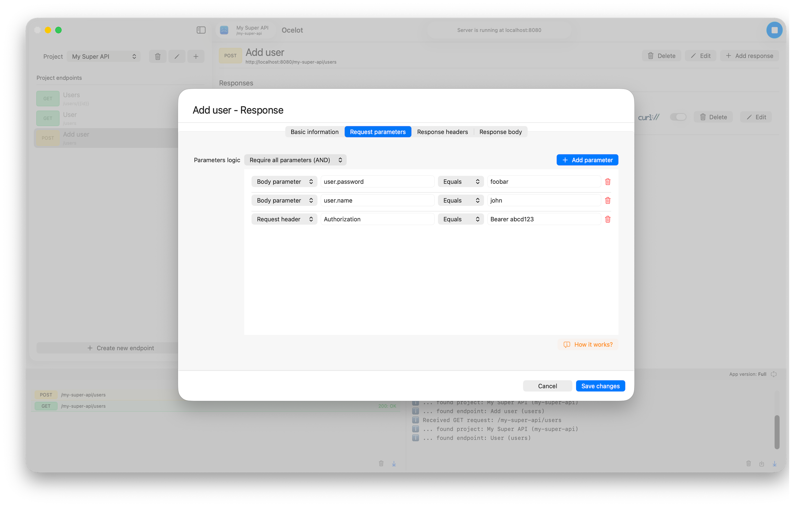Export logs via the share icon bottom right
This screenshot has height=507, width=812.
[x=762, y=463]
